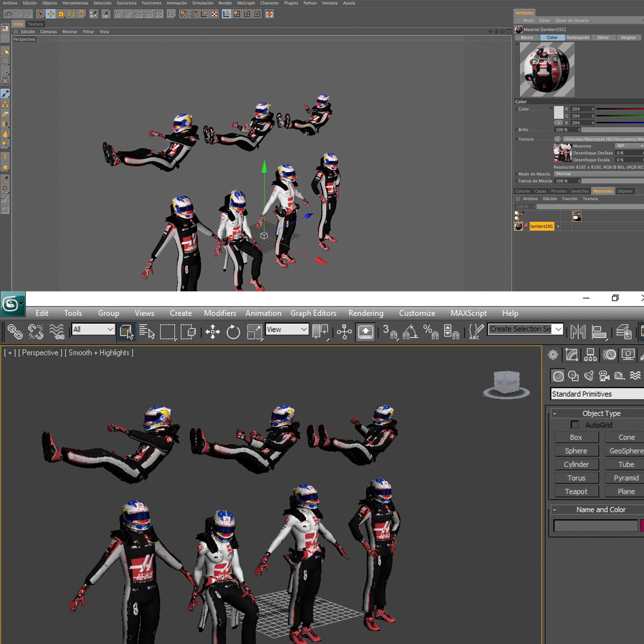Expand the Textura disclosure triangle

click(517, 139)
